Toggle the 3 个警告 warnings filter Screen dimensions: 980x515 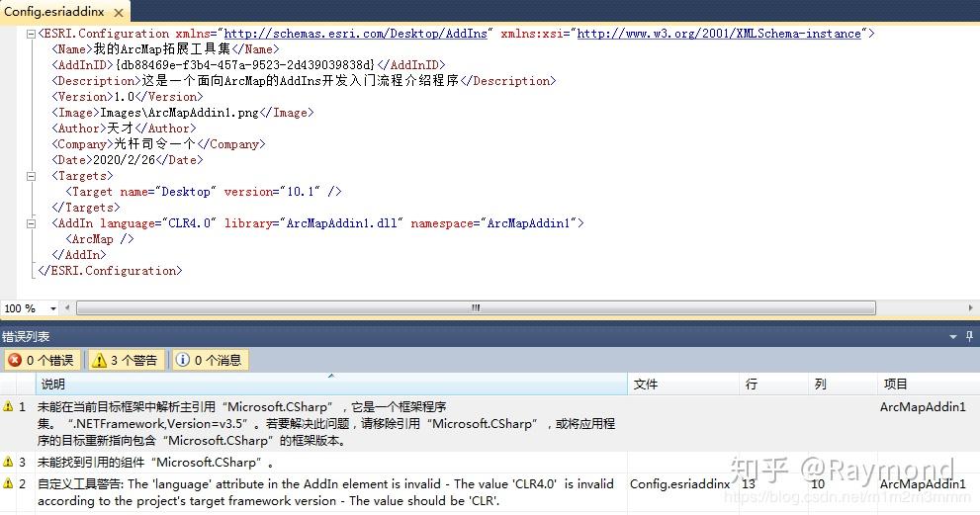(x=125, y=360)
